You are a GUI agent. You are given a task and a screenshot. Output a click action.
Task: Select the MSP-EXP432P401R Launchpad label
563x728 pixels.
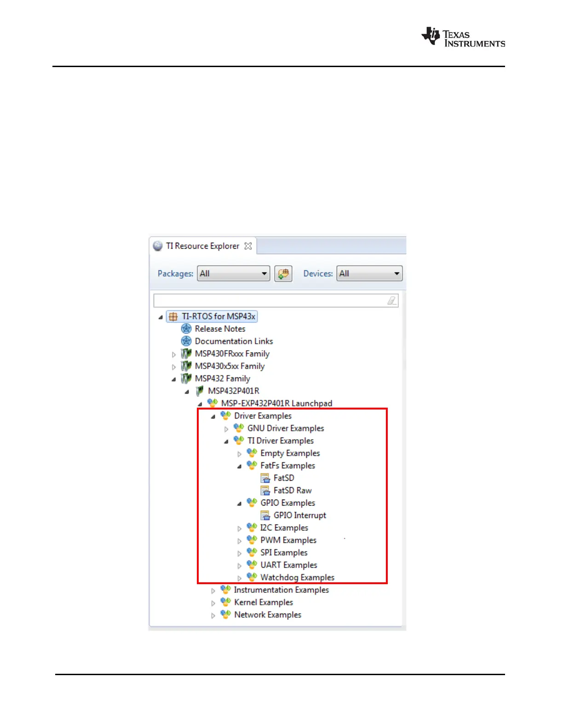[x=276, y=403]
